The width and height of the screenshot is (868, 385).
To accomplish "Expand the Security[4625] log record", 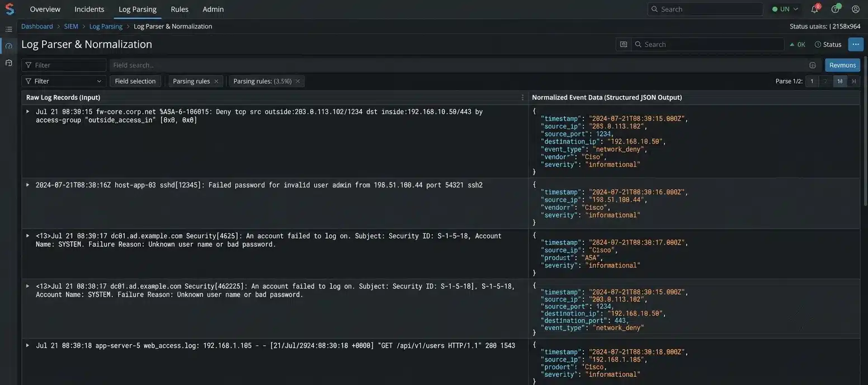I will coord(27,236).
